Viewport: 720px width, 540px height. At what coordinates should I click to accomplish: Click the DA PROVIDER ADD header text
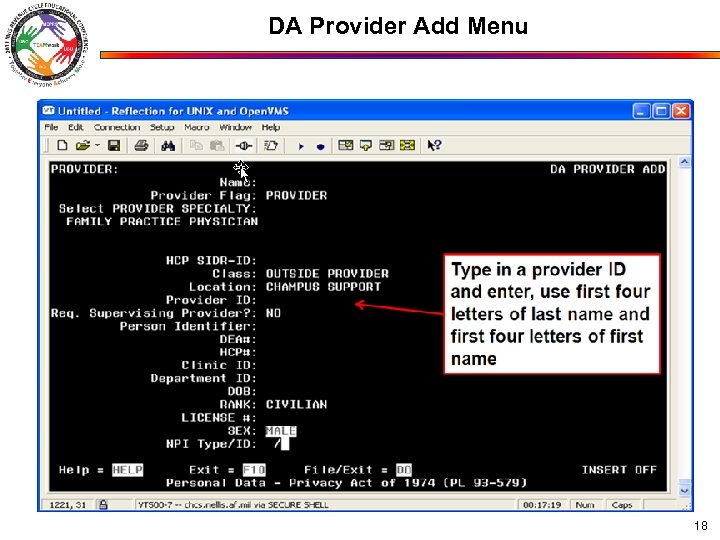click(608, 169)
